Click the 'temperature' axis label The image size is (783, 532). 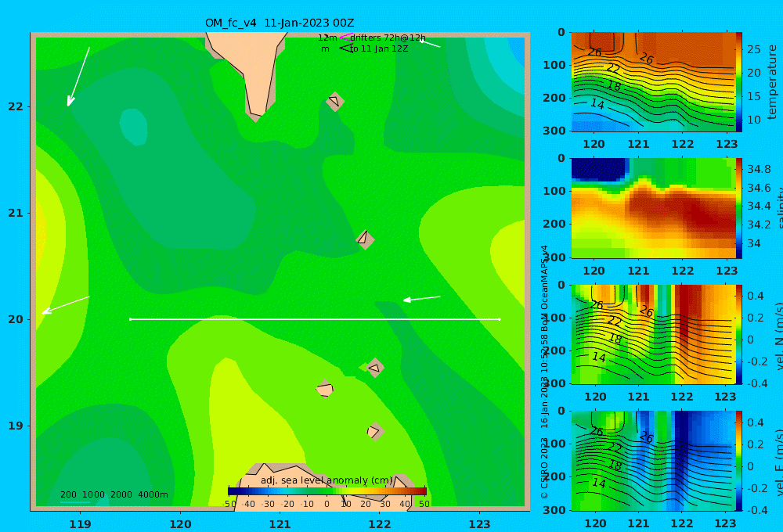(772, 82)
